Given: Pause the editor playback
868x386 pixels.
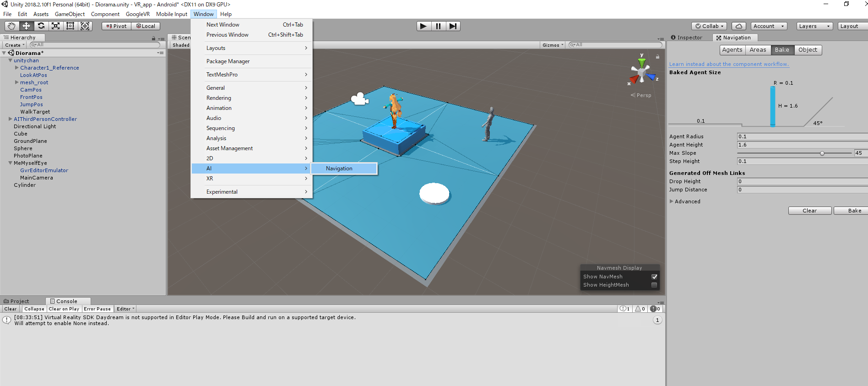Looking at the screenshot, I should (438, 26).
